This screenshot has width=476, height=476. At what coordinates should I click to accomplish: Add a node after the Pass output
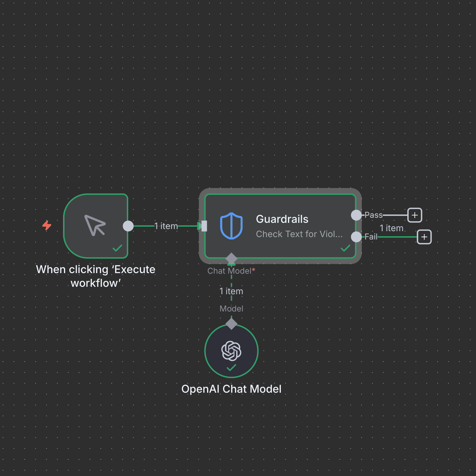click(x=415, y=215)
